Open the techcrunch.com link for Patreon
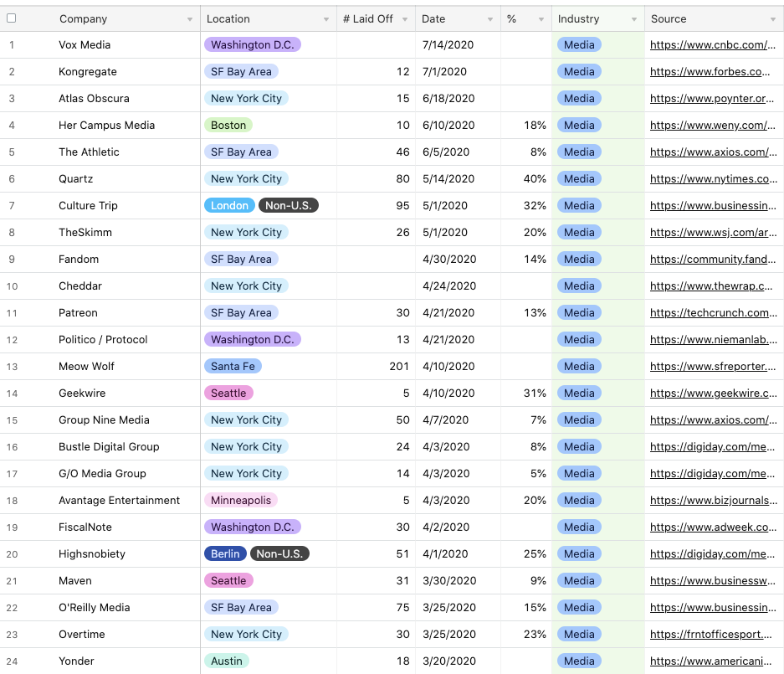This screenshot has height=674, width=784. click(x=714, y=313)
